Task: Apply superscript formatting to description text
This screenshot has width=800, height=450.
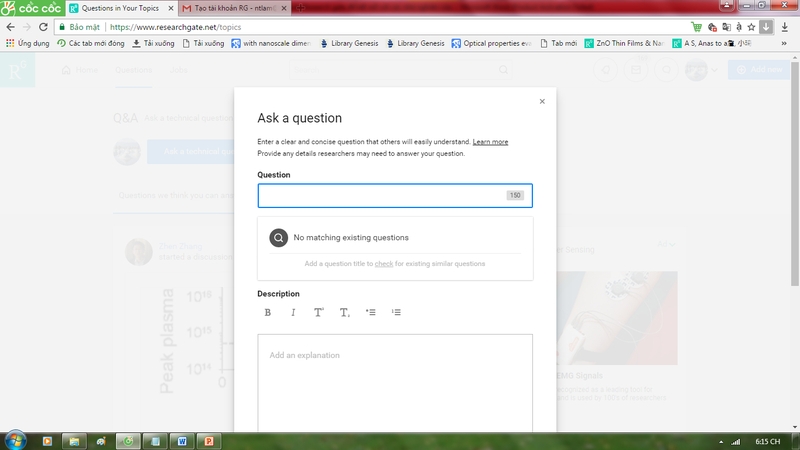Action: (318, 312)
